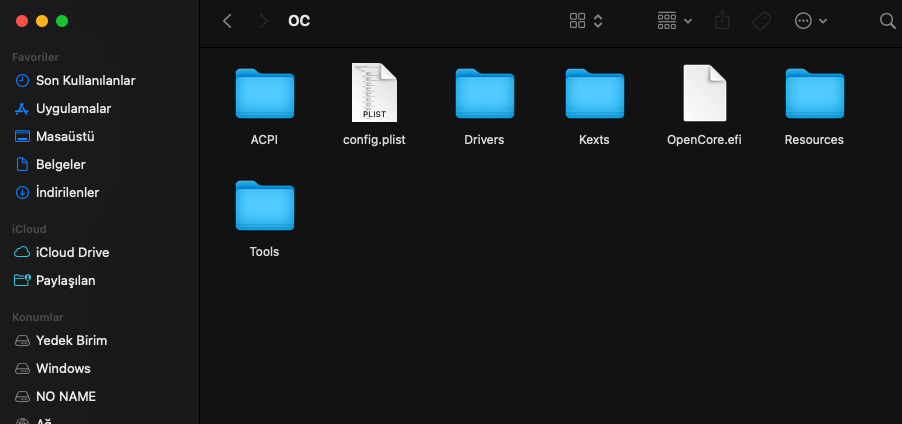Click the Drivers folder name label
This screenshot has width=902, height=424.
pos(484,140)
